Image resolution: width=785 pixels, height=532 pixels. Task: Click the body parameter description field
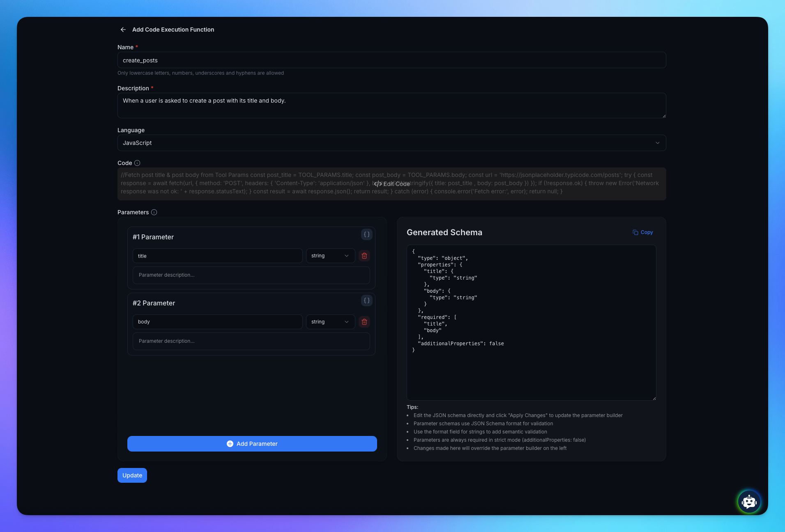pos(251,341)
